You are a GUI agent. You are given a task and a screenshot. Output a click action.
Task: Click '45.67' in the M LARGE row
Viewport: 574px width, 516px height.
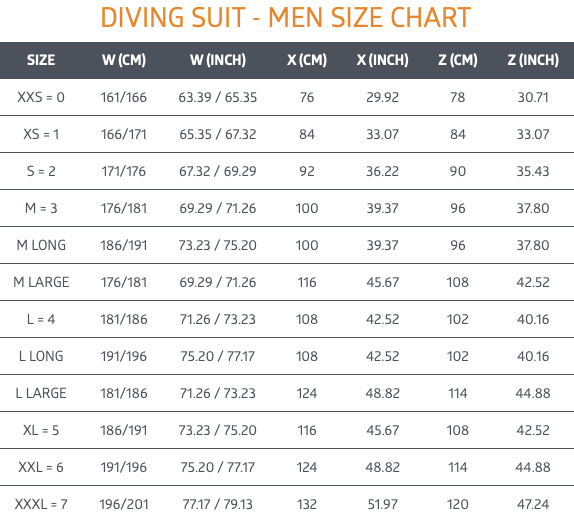[x=383, y=282]
